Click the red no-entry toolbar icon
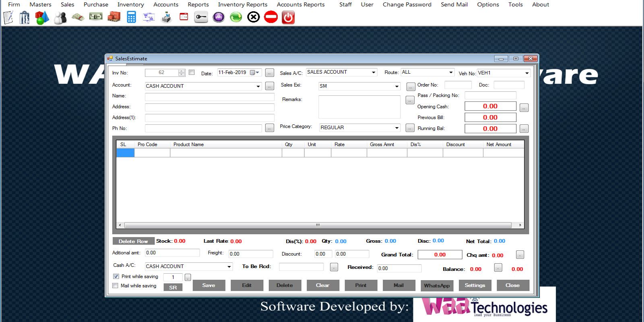644x322 pixels. [271, 17]
